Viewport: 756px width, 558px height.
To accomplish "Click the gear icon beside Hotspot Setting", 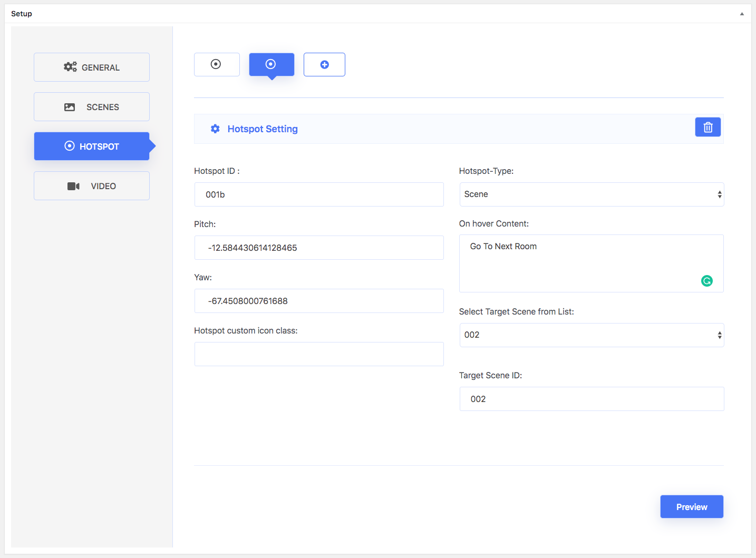I will click(x=215, y=129).
